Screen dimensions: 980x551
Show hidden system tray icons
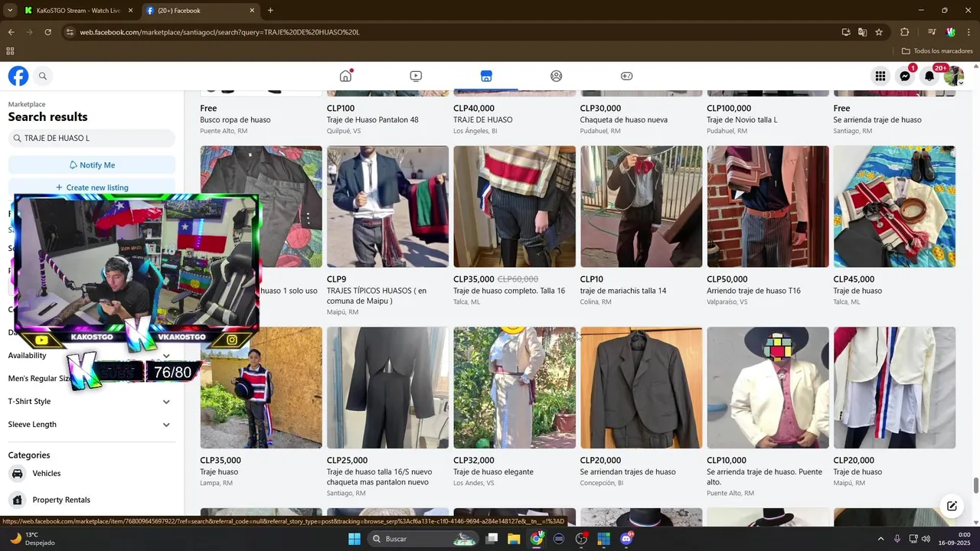[880, 539]
